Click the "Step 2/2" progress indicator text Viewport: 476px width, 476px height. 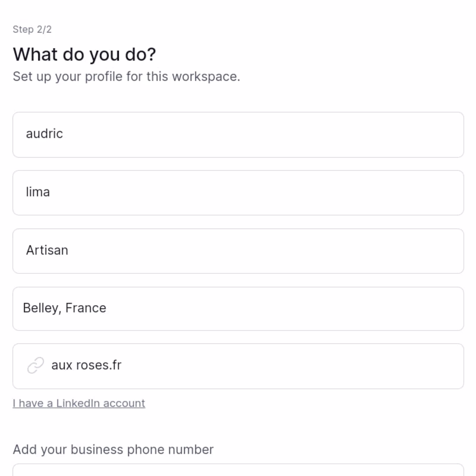click(x=32, y=30)
